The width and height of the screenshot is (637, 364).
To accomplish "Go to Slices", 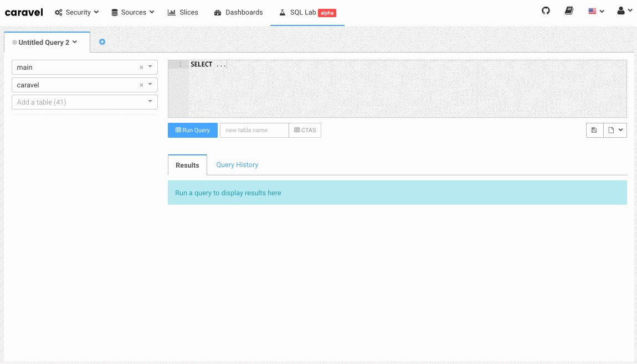I will click(x=183, y=12).
